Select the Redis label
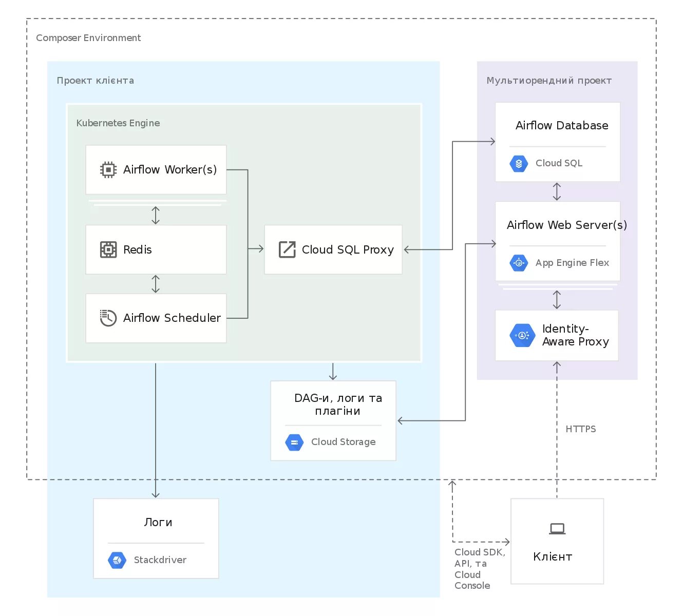 [138, 249]
